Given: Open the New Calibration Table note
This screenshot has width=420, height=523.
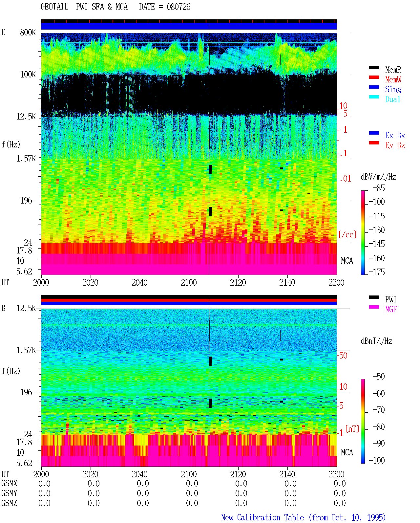Looking at the screenshot, I should [304, 517].
